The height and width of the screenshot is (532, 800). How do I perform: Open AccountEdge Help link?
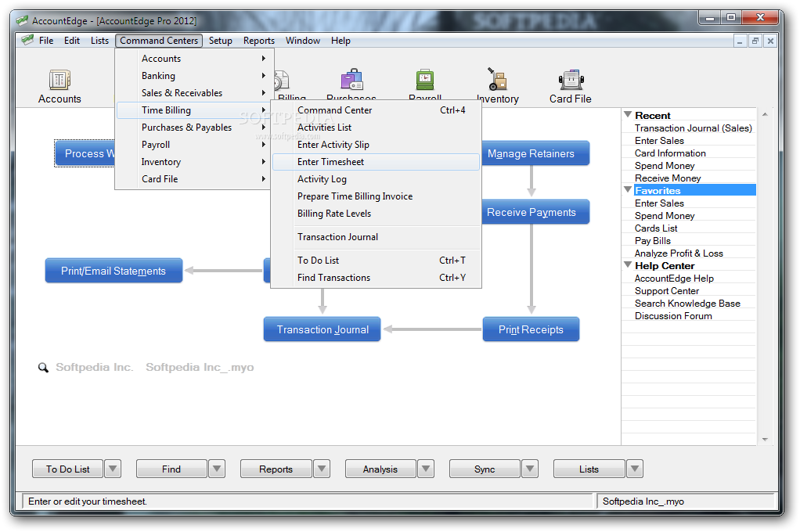[x=673, y=278]
